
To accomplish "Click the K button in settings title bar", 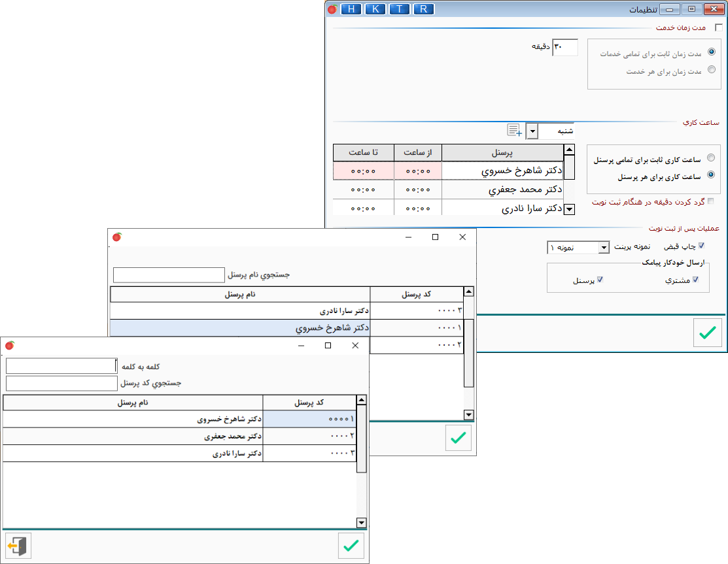I will point(375,9).
